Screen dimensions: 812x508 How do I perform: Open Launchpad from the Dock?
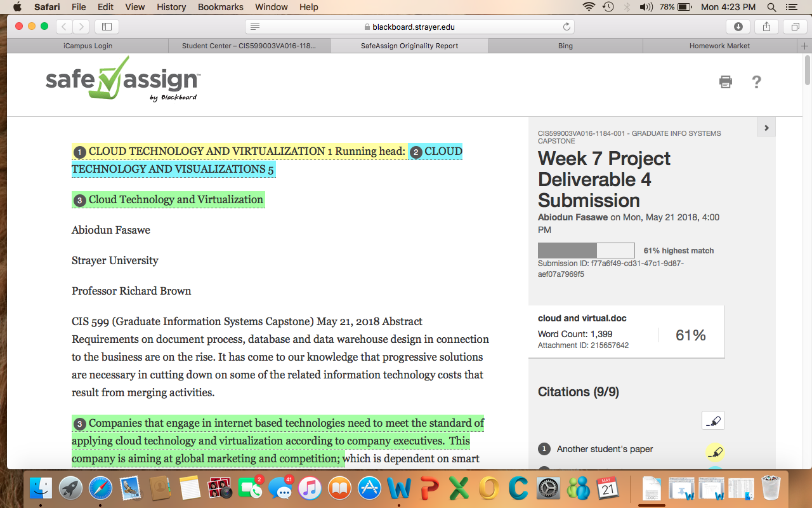point(71,488)
